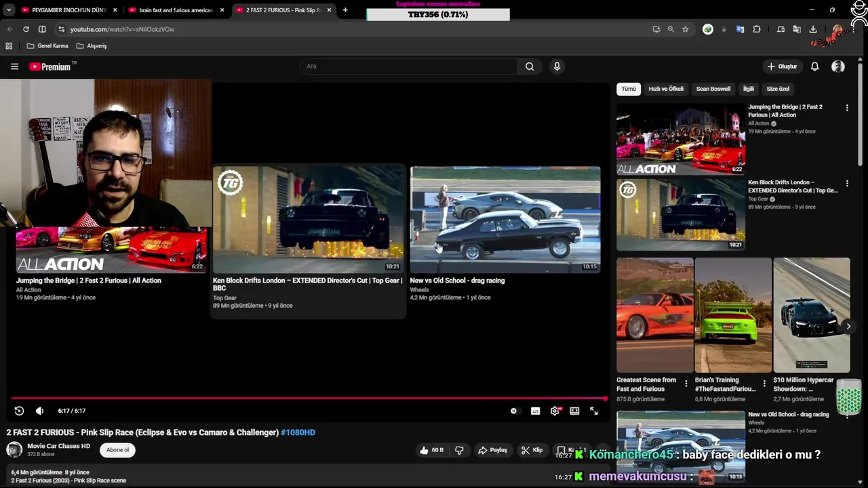
Task: Open the apps grid in the bookmarks bar
Action: tap(9, 46)
